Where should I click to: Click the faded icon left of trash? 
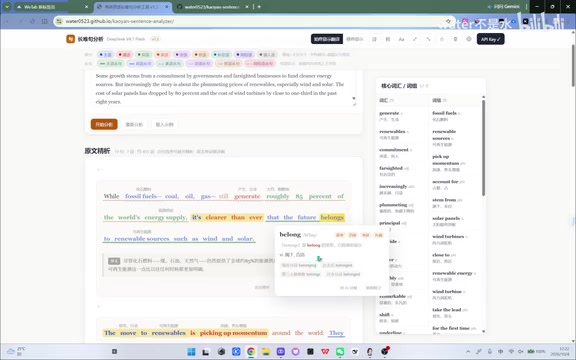click(x=442, y=39)
